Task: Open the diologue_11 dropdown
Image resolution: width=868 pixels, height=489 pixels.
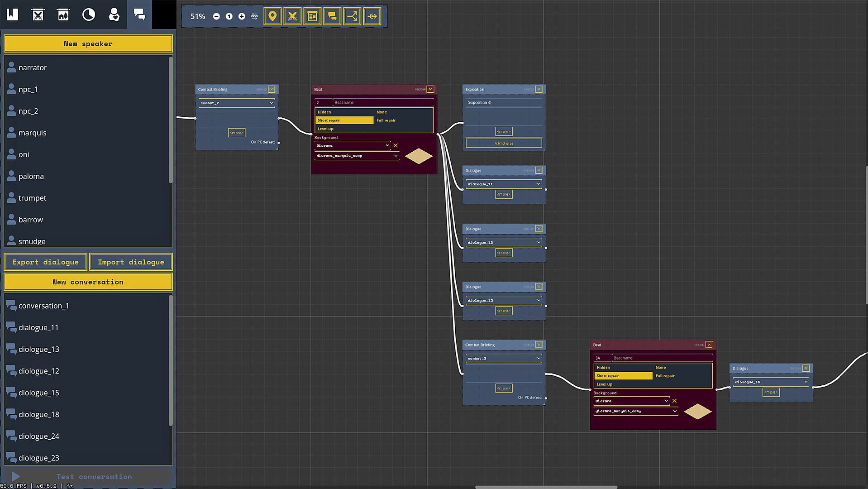Action: tap(504, 184)
